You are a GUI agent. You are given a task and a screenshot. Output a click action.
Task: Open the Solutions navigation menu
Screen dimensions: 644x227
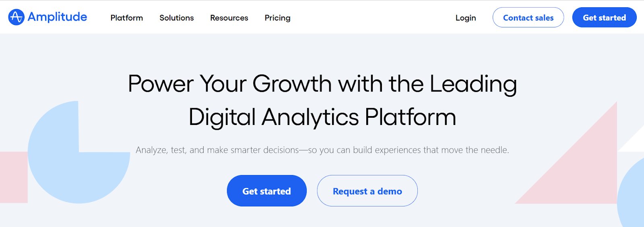[177, 18]
